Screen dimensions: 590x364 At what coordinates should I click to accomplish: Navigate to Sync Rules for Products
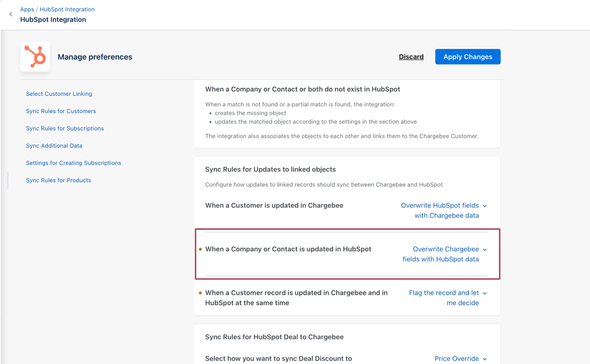58,180
